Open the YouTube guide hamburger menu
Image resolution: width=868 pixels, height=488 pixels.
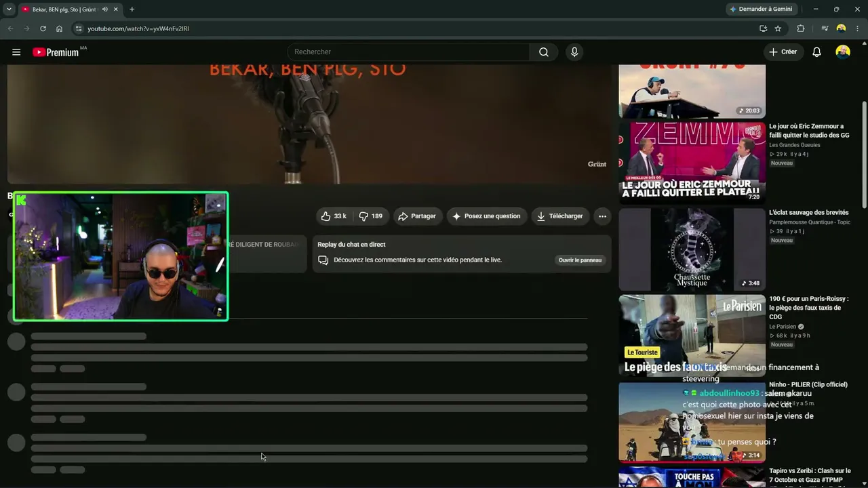[16, 52]
